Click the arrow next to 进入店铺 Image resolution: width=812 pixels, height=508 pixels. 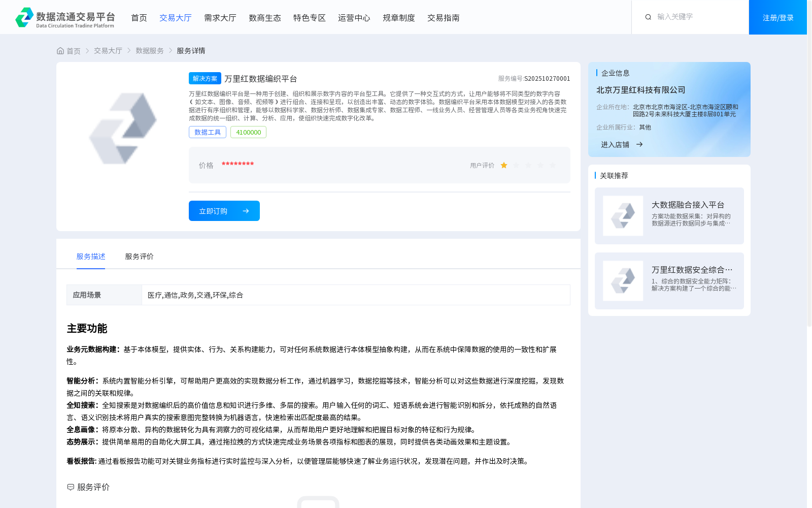pos(639,145)
